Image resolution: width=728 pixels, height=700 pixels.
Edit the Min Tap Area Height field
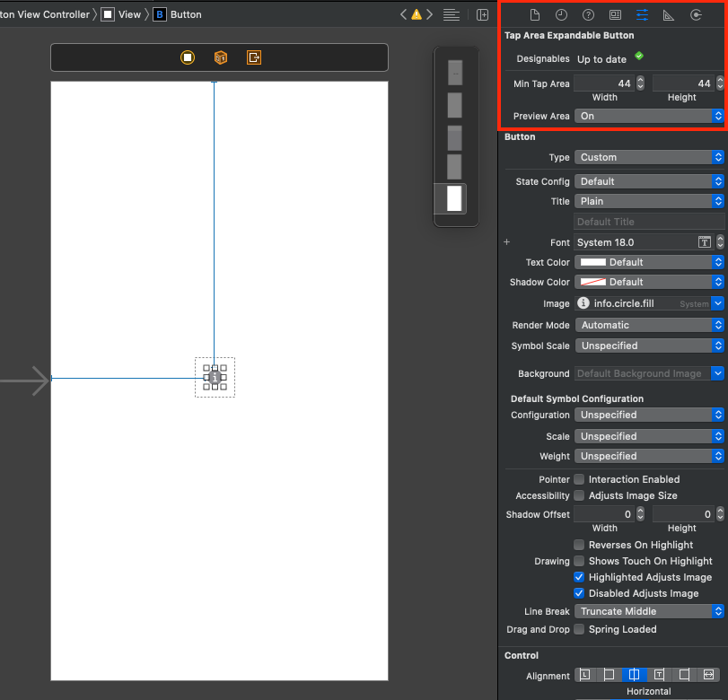(683, 83)
